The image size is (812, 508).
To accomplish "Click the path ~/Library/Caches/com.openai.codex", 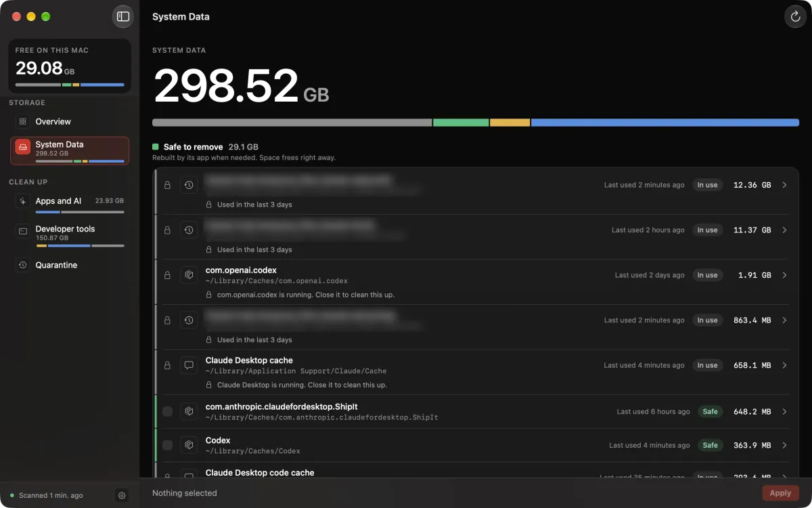I will click(x=276, y=281).
